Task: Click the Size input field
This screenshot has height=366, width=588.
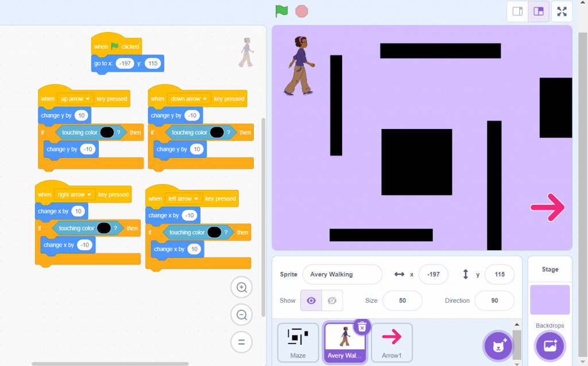Action: pos(403,301)
